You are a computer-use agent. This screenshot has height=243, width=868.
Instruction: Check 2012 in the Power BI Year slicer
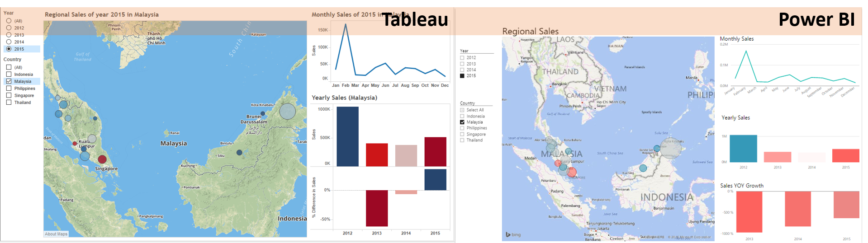[462, 57]
